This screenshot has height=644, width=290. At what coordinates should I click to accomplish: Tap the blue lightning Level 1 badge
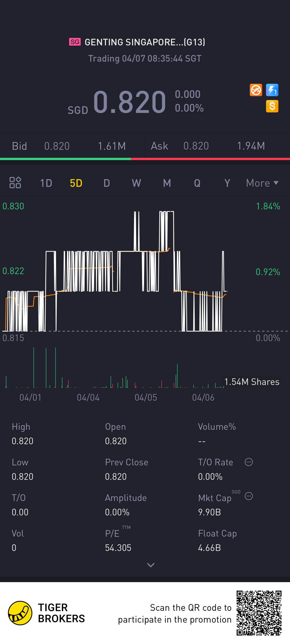[x=272, y=90]
